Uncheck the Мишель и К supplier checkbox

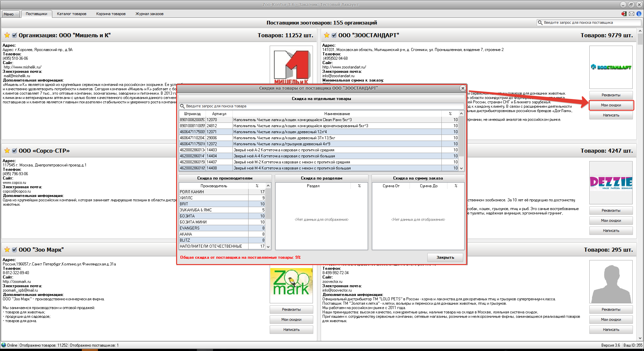click(14, 35)
